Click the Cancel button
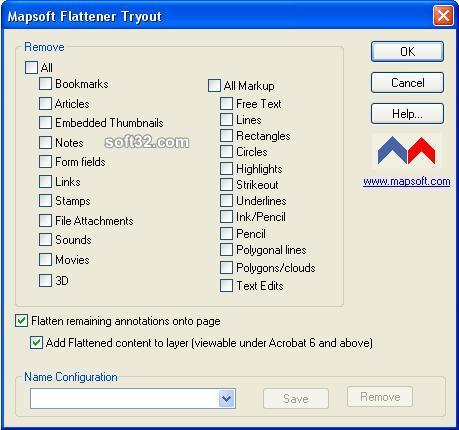Screen dimensions: 459x430 click(x=407, y=82)
